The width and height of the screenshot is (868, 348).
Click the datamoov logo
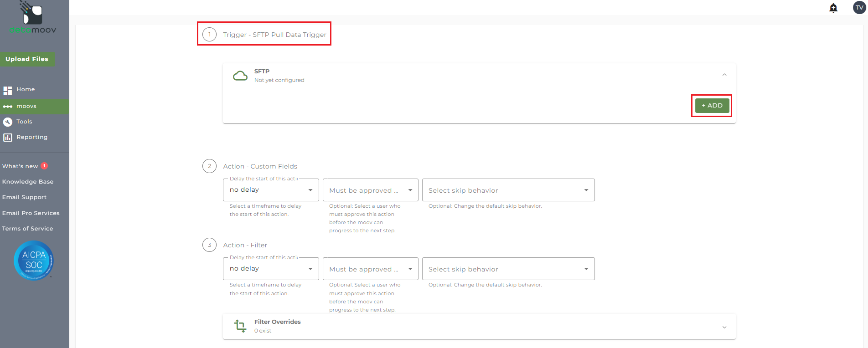tap(33, 18)
